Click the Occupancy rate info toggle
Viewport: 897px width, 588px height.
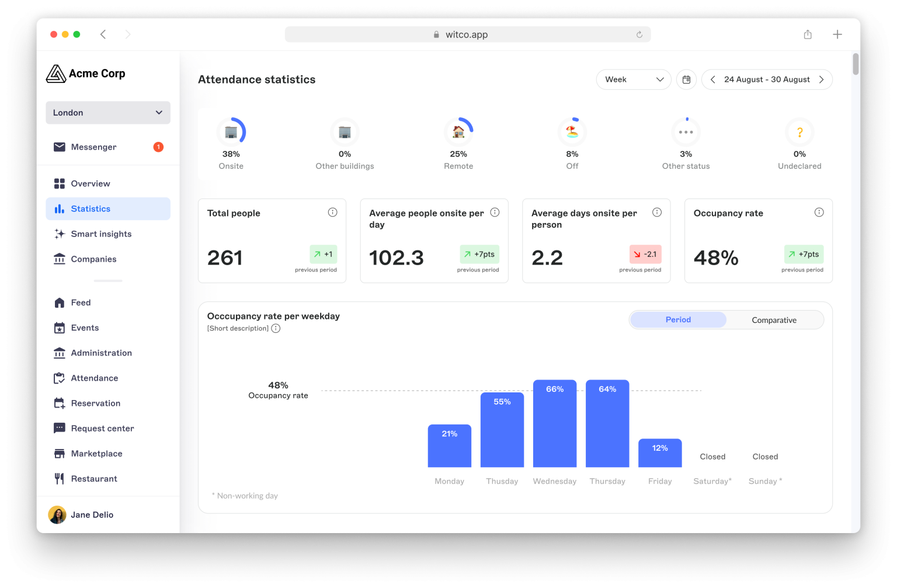point(819,212)
